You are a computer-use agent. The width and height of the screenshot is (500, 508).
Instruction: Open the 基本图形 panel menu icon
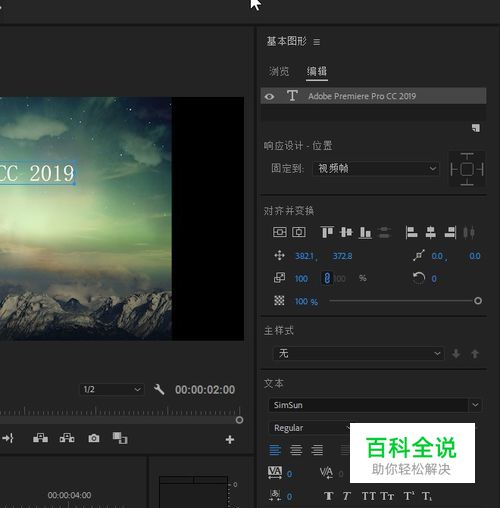[x=317, y=42]
